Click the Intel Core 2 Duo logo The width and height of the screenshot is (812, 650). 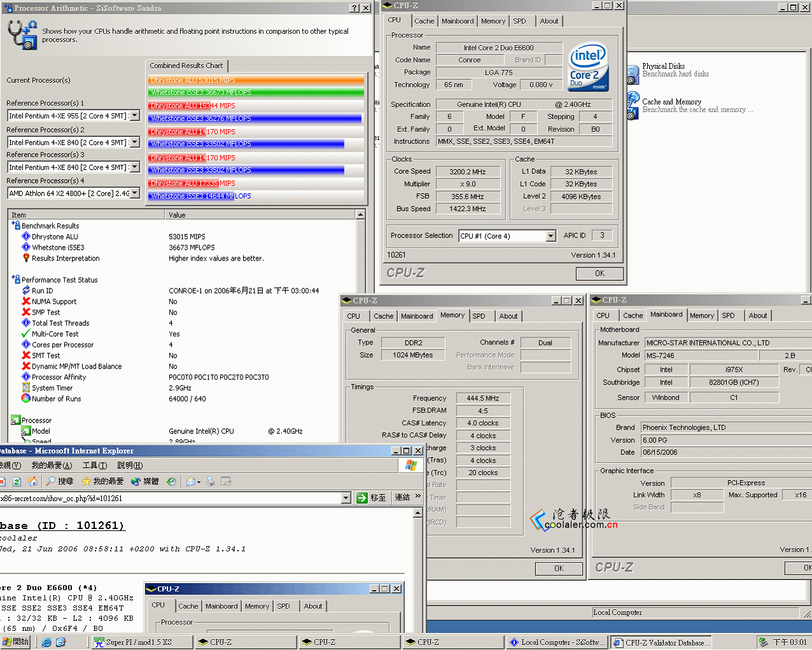pyautogui.click(x=589, y=66)
